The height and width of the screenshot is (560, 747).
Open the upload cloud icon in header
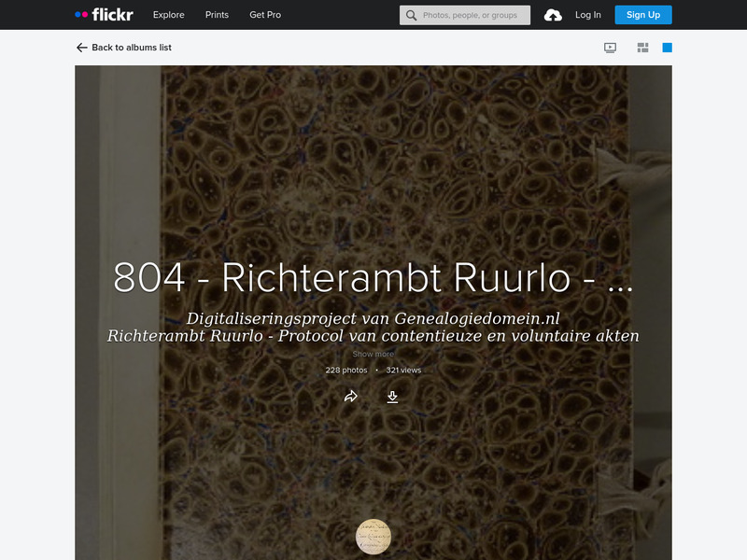[x=554, y=14]
